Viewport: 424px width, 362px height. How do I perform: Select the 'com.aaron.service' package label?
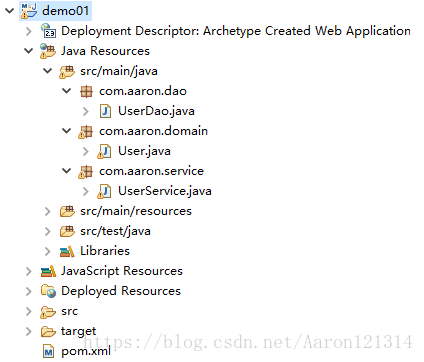coord(151,171)
